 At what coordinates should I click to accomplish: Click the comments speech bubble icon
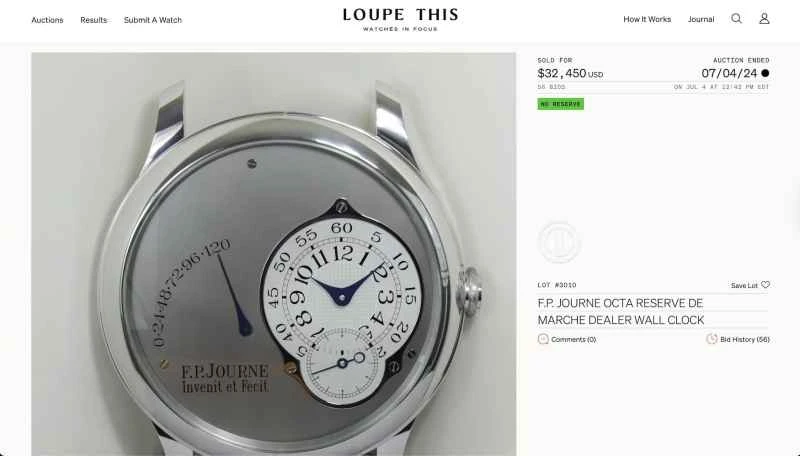click(543, 339)
